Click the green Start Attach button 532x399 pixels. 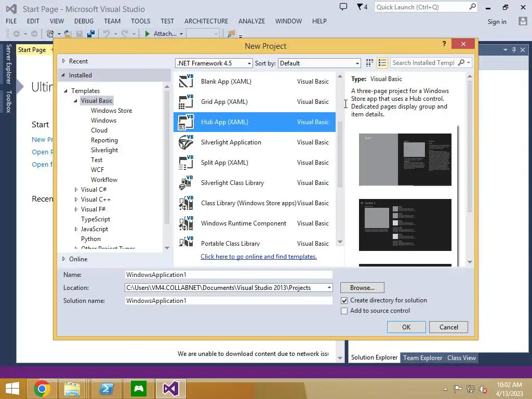click(x=161, y=34)
